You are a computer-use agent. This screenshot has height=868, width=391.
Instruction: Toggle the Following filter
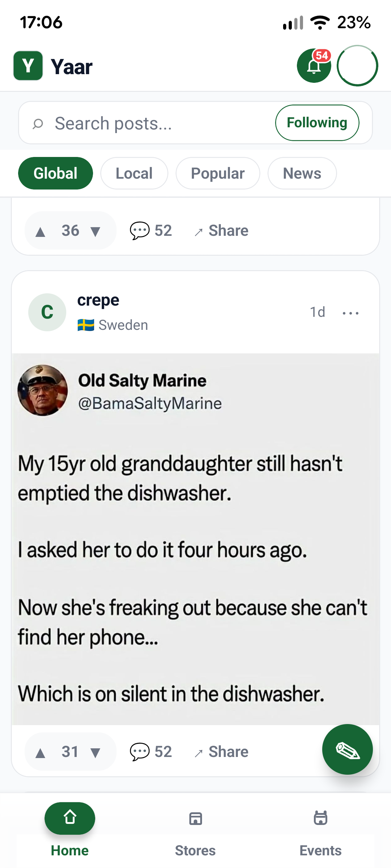317,123
